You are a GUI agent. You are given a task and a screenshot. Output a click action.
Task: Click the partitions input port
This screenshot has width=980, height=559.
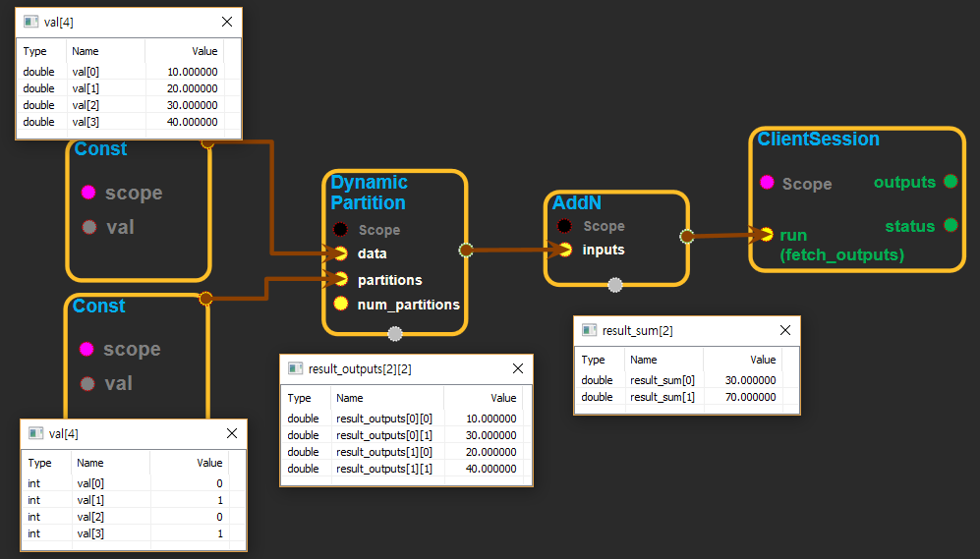click(x=340, y=279)
